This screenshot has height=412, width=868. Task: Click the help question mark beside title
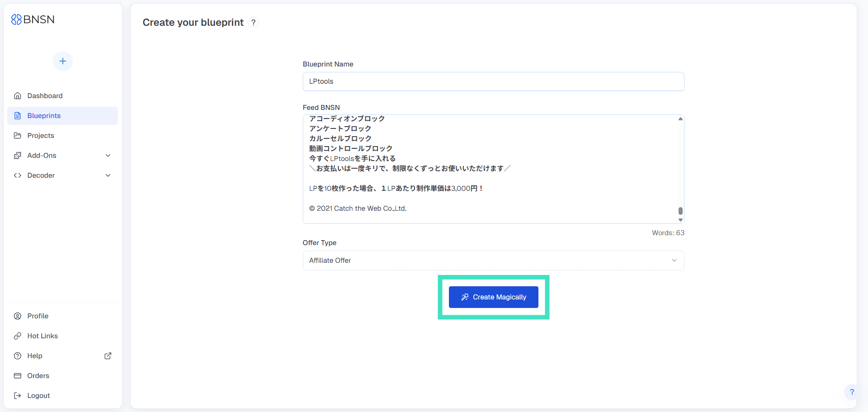coord(254,23)
